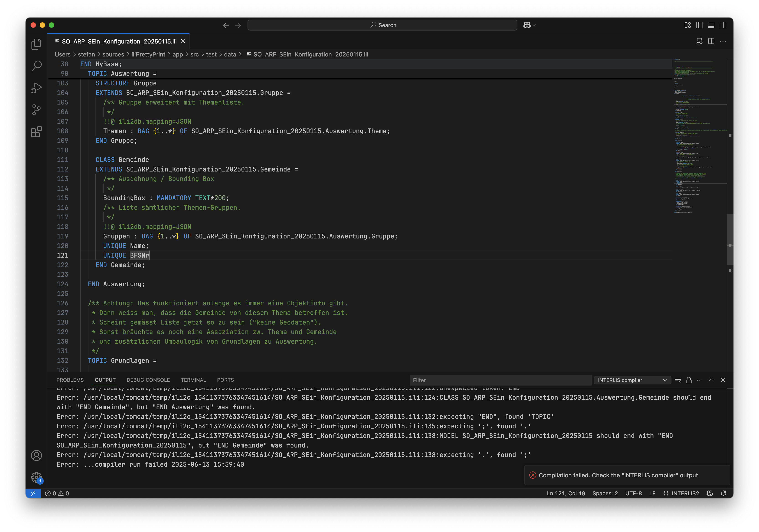Open the notifications bell
Screen dimensions: 759x532
pyautogui.click(x=724, y=493)
